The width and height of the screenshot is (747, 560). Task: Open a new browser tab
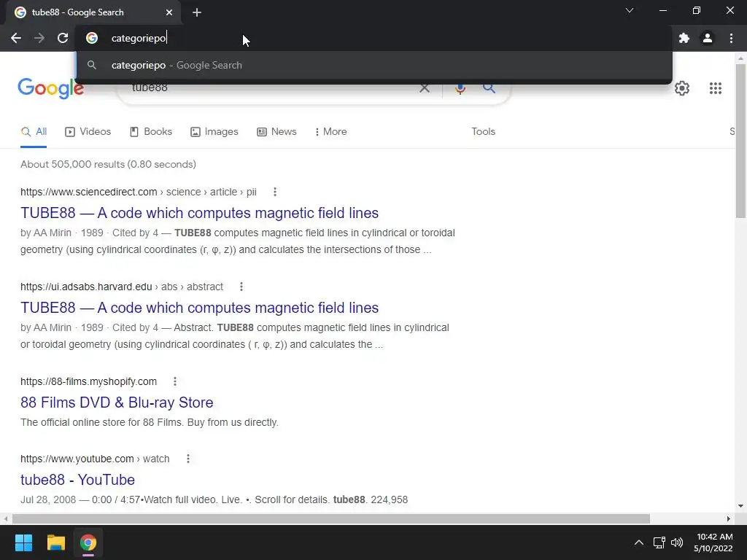pos(197,12)
